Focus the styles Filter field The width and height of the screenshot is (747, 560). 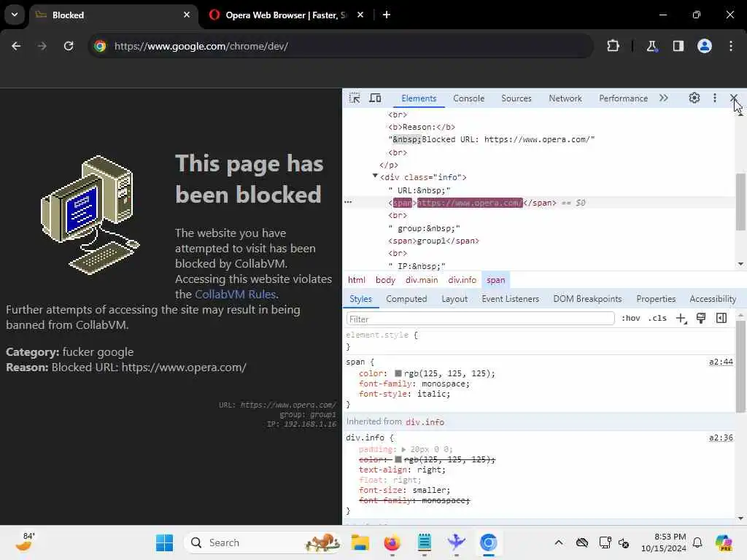pos(480,319)
